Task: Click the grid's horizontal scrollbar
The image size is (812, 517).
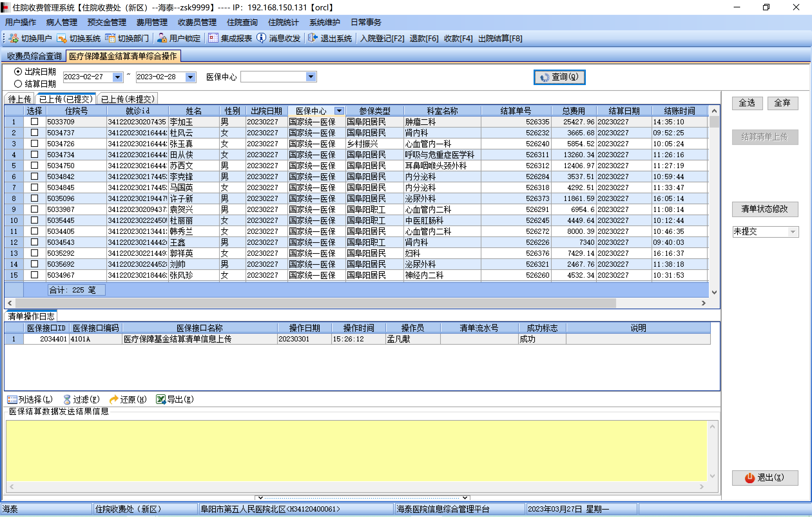Action: tap(315, 303)
